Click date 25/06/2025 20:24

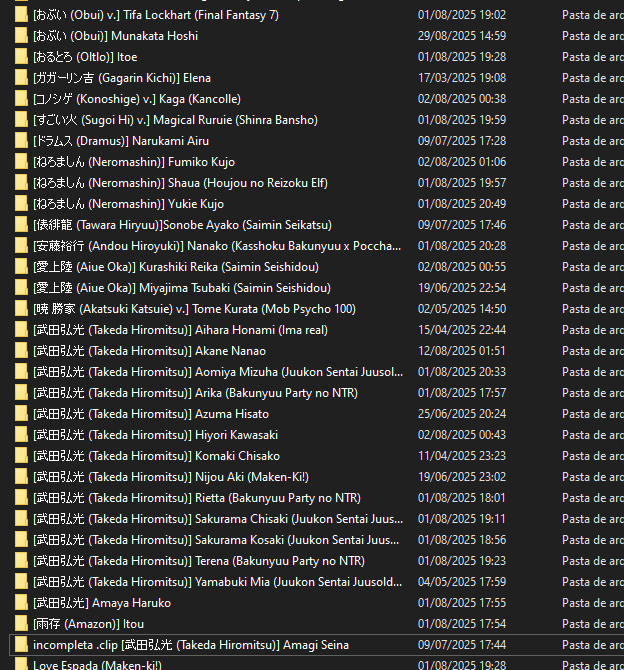(x=462, y=414)
